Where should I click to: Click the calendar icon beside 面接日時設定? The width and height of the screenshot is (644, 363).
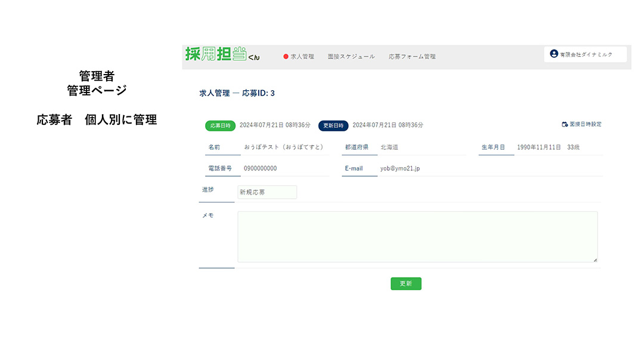(x=564, y=124)
